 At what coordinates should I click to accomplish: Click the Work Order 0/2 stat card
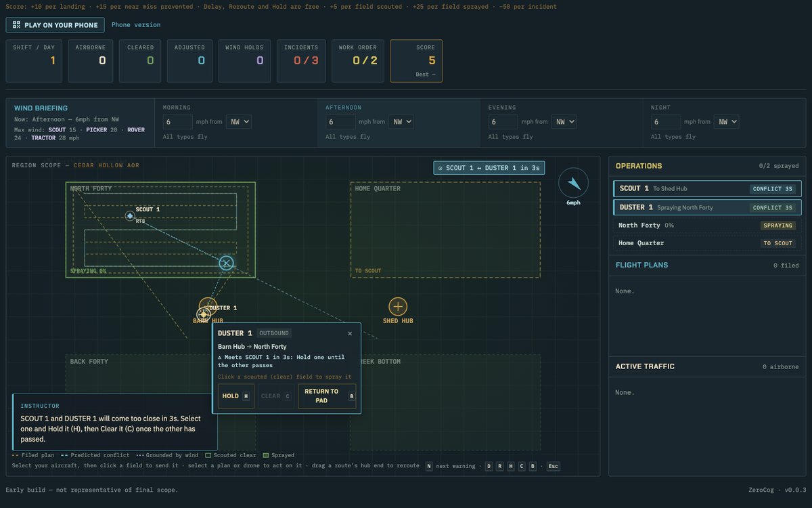(358, 61)
